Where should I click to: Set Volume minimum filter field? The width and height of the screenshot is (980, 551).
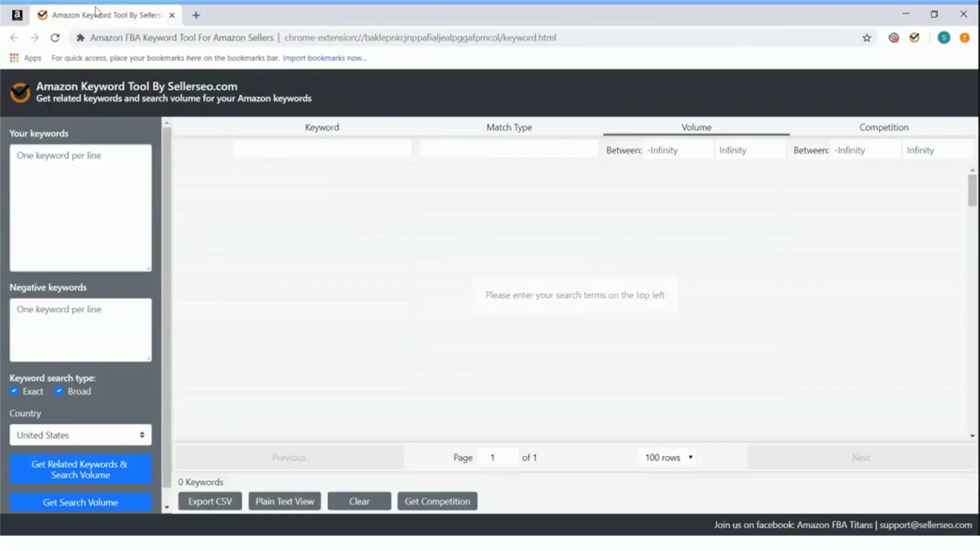678,150
